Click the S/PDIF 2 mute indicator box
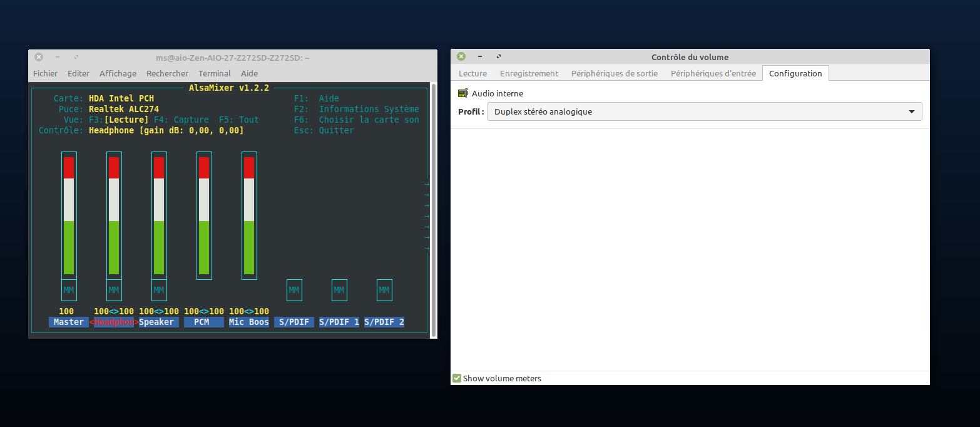This screenshot has height=427, width=980. [x=384, y=290]
